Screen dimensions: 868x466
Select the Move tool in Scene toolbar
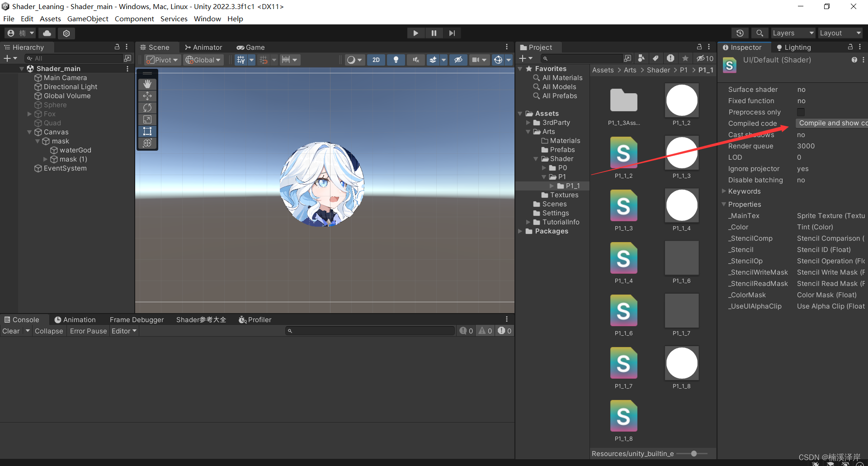point(147,96)
